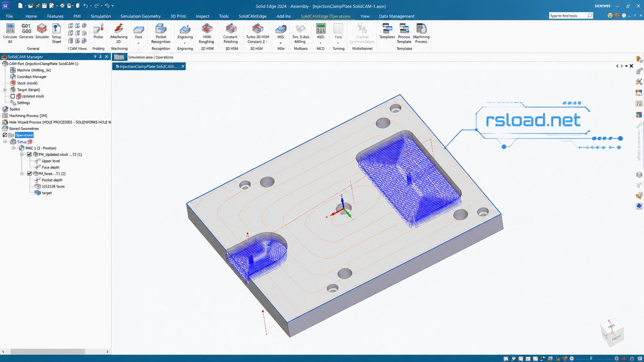Open the File menu
The height and width of the screenshot is (362, 644).
[9, 16]
